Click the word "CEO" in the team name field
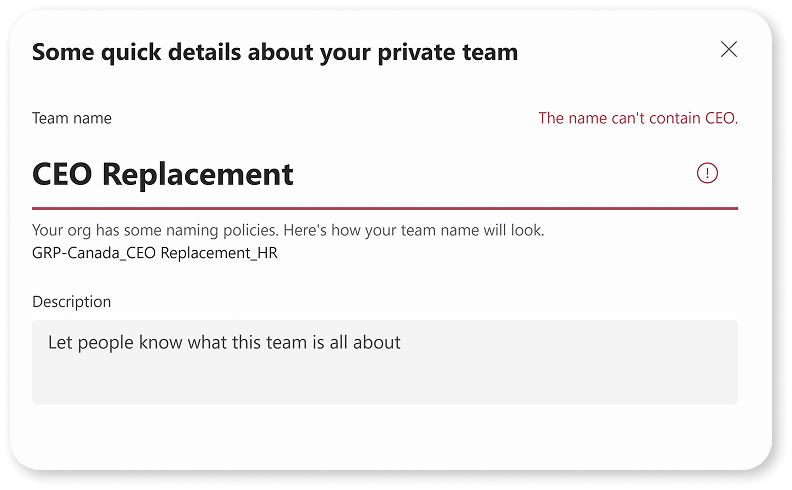 (62, 174)
